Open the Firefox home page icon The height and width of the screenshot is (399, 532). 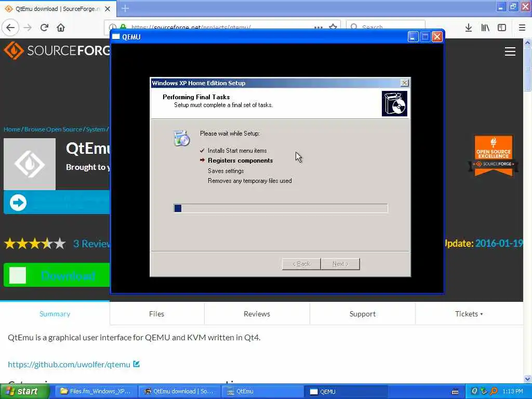61,28
